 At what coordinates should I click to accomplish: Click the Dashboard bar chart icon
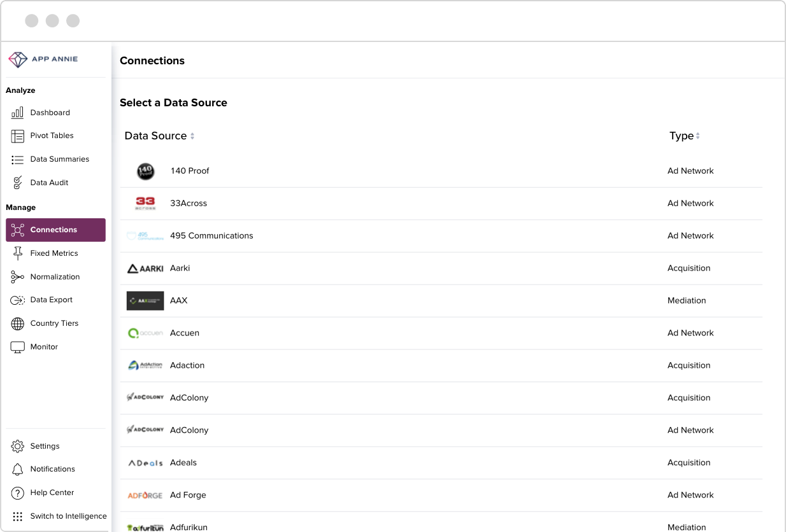click(x=18, y=113)
